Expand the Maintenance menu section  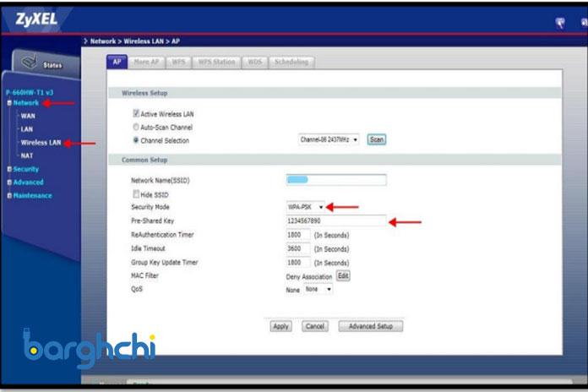click(x=9, y=196)
